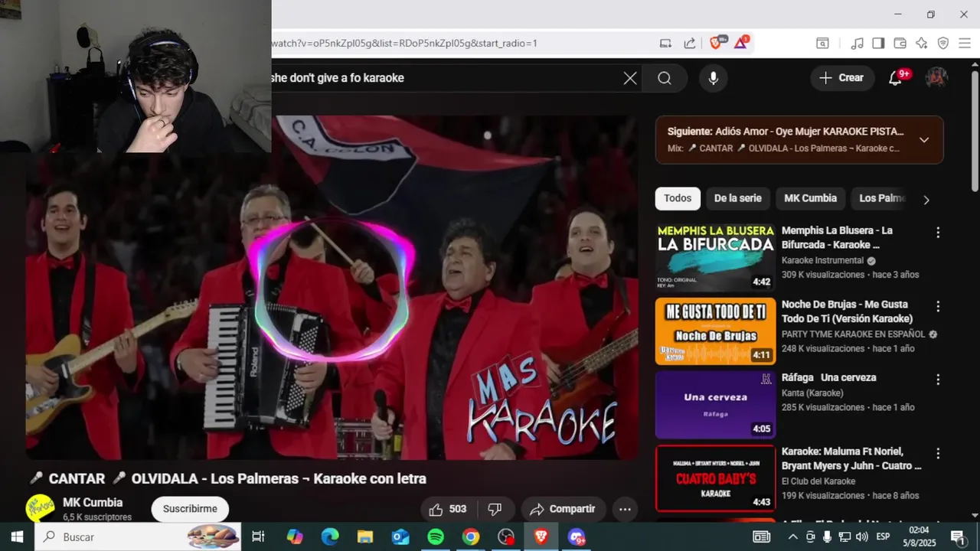980x551 pixels.
Task: Open Brave Leo AI sparkle icon
Action: (x=922, y=43)
